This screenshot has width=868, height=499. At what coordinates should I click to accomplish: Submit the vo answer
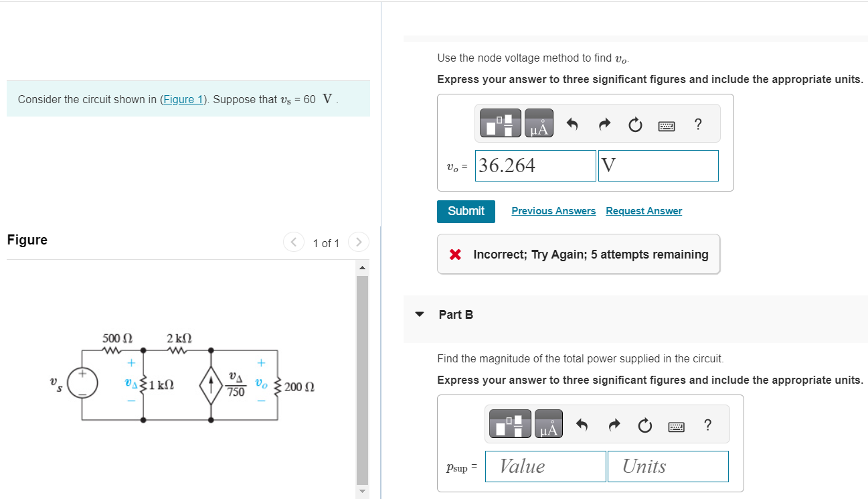coord(466,211)
